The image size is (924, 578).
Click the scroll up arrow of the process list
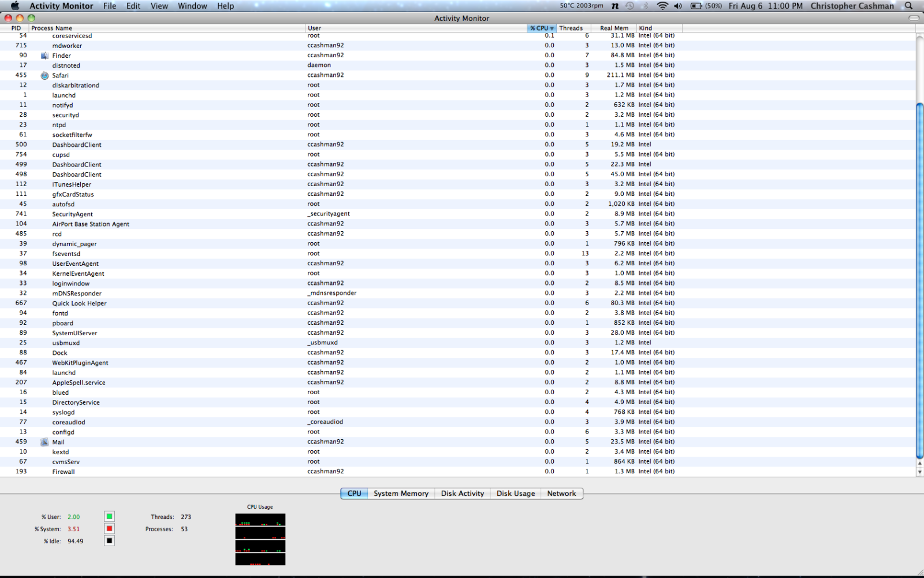(x=919, y=464)
